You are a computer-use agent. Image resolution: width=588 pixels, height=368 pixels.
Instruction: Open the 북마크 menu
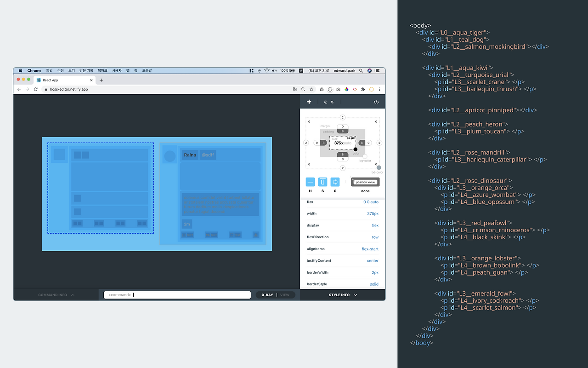102,71
